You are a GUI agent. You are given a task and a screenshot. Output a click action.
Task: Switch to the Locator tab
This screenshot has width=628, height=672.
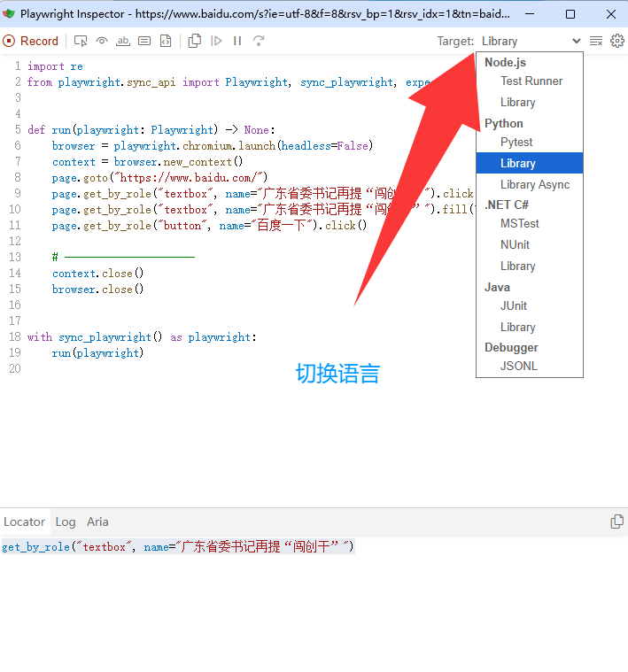tap(25, 521)
